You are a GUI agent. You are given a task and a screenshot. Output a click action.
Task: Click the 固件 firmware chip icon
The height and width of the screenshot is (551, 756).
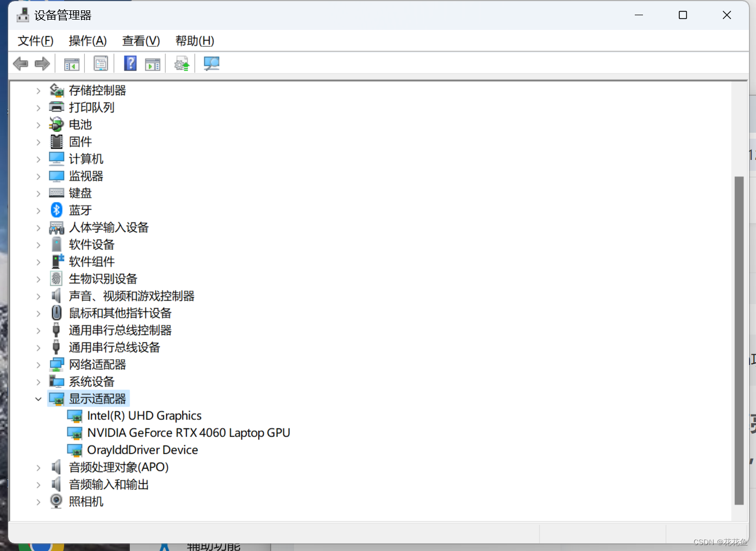coord(57,141)
